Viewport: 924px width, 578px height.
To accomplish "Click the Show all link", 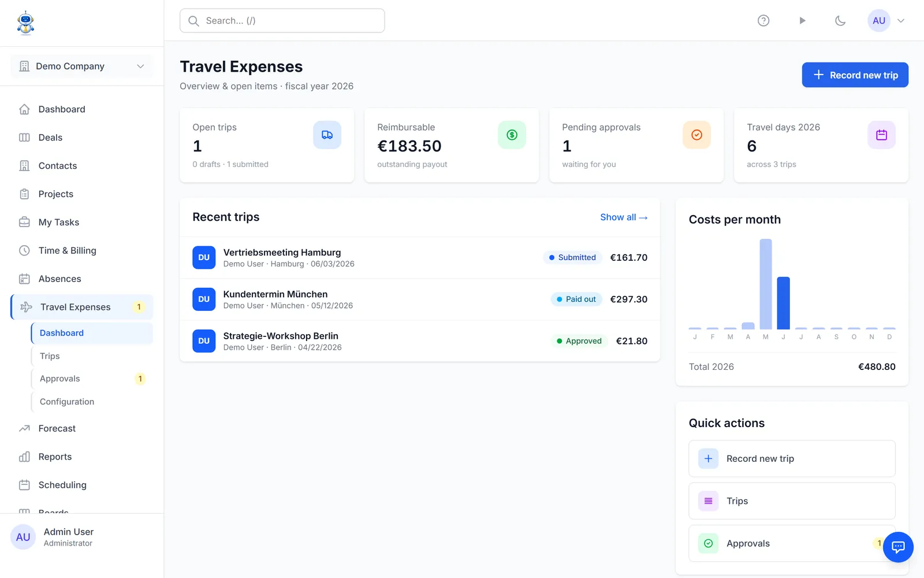I will [624, 217].
